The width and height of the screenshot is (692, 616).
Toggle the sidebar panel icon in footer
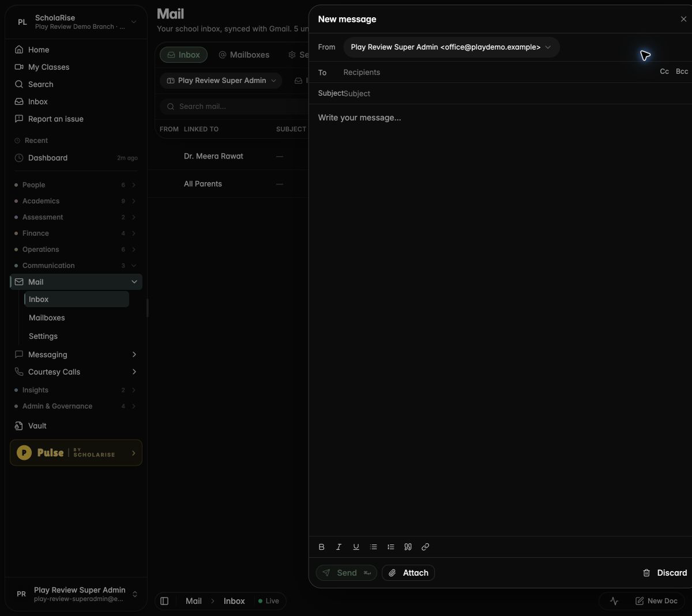pyautogui.click(x=164, y=601)
